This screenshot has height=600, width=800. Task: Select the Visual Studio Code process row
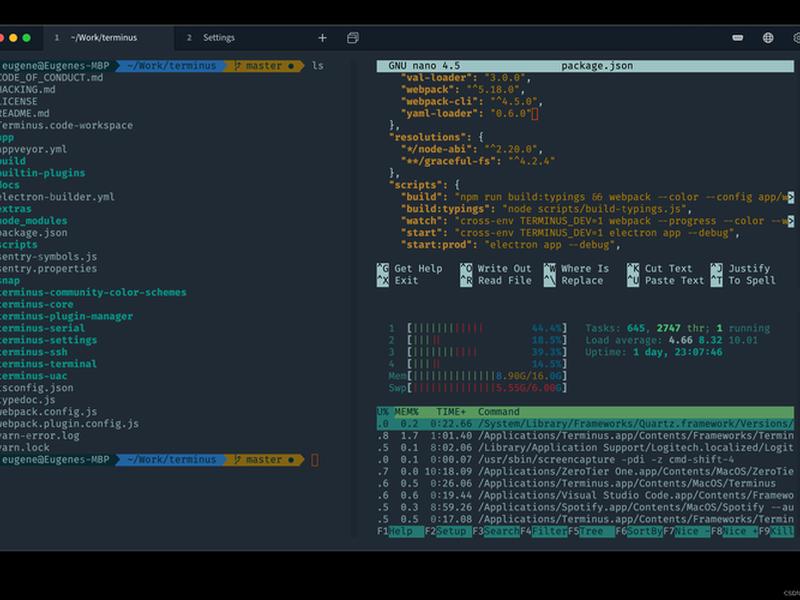585,495
